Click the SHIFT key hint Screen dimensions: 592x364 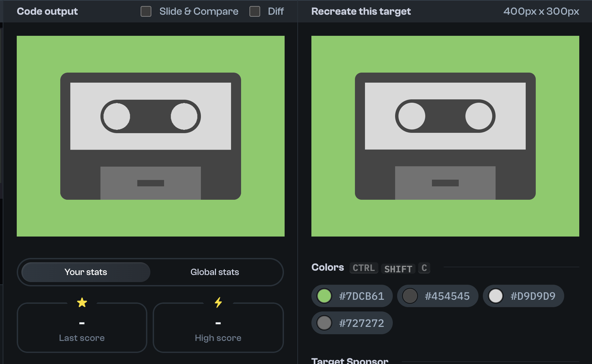tap(398, 269)
